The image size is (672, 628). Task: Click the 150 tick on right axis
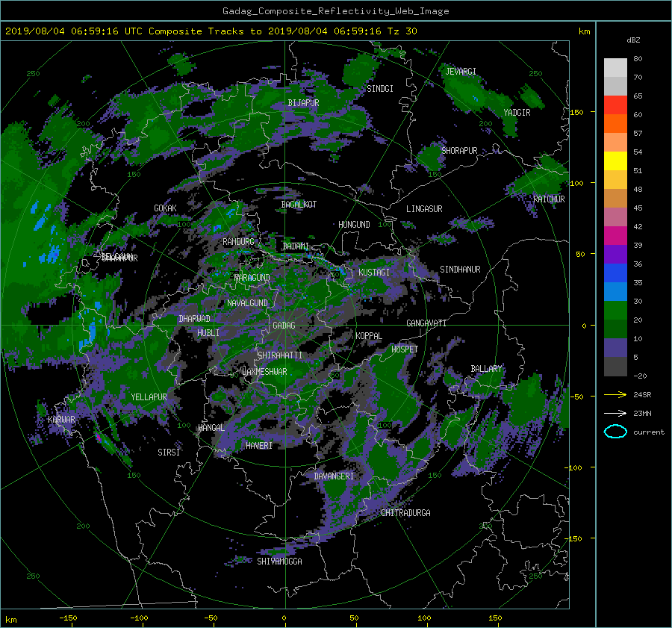point(577,112)
